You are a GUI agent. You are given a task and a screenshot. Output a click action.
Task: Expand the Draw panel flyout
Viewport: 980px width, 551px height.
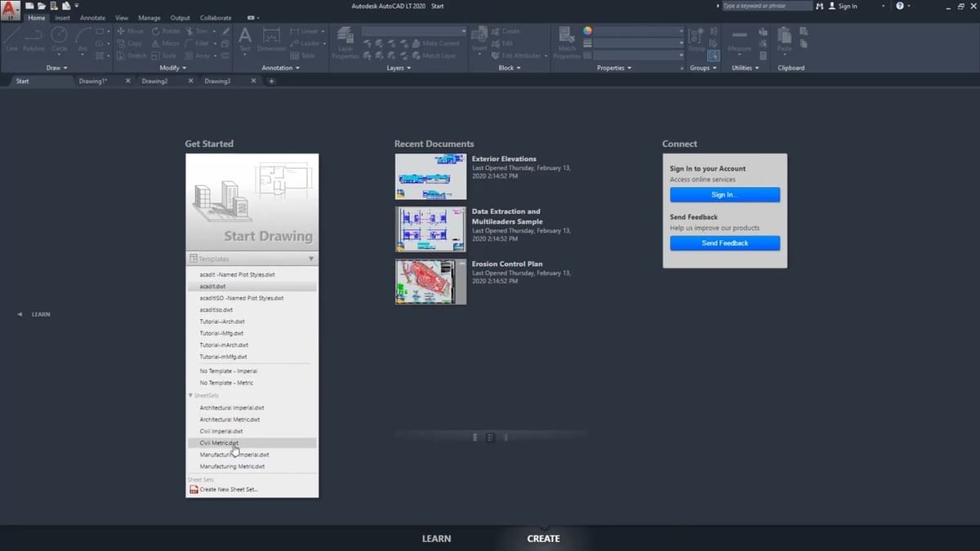tap(58, 68)
